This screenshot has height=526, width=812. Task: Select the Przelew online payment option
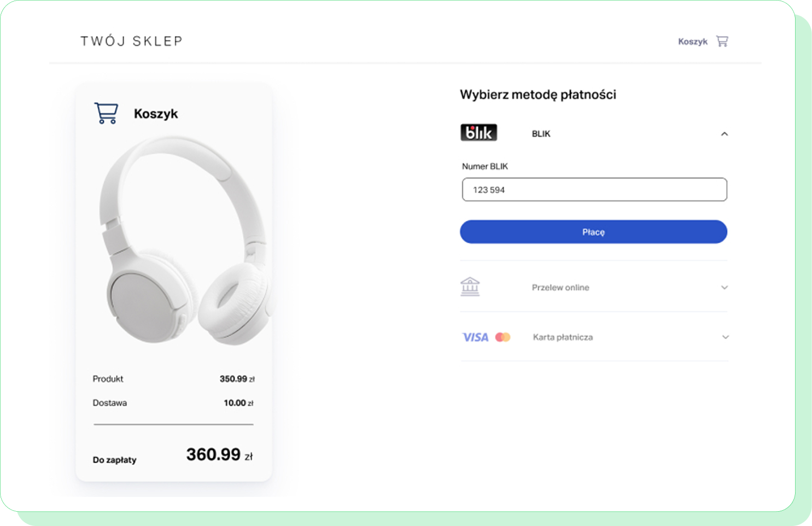coord(560,288)
